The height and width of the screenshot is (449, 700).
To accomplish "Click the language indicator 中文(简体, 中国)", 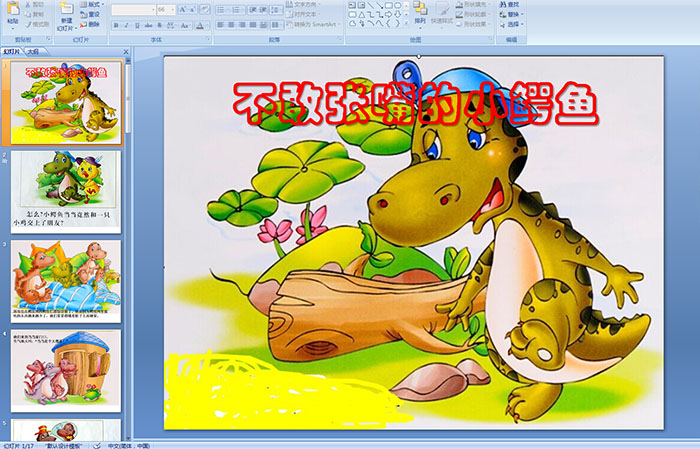I will pos(129,446).
